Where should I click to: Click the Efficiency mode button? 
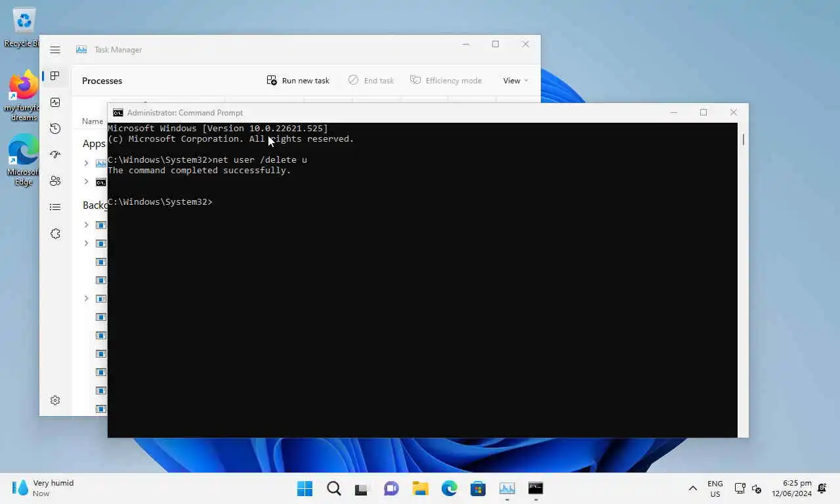[x=446, y=81]
